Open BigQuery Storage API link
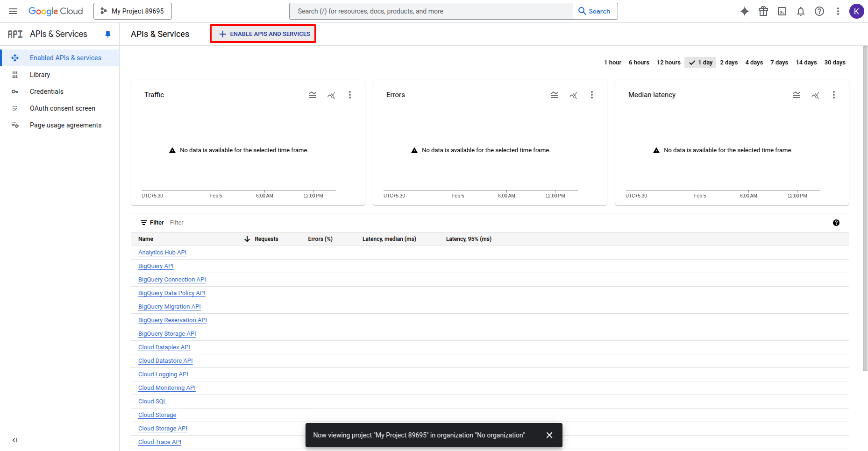Screen dimensions: 868x451 (167, 334)
